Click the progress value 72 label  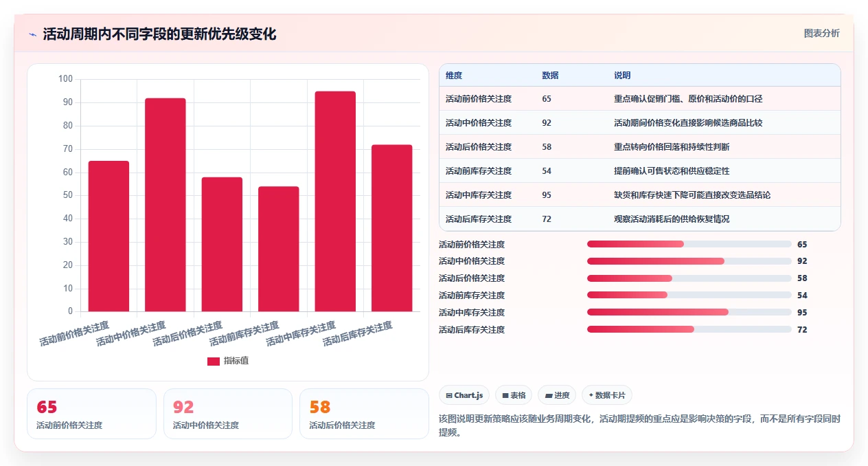[802, 330]
